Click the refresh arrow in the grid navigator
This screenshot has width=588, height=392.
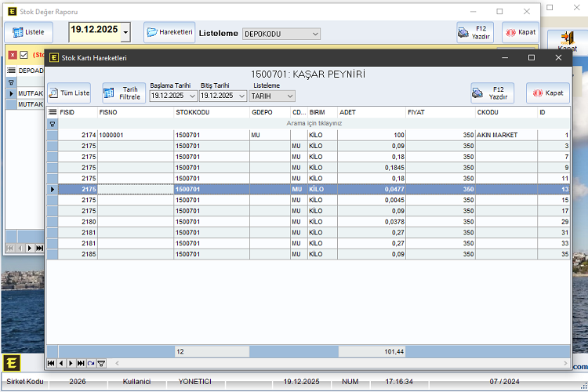click(x=91, y=363)
